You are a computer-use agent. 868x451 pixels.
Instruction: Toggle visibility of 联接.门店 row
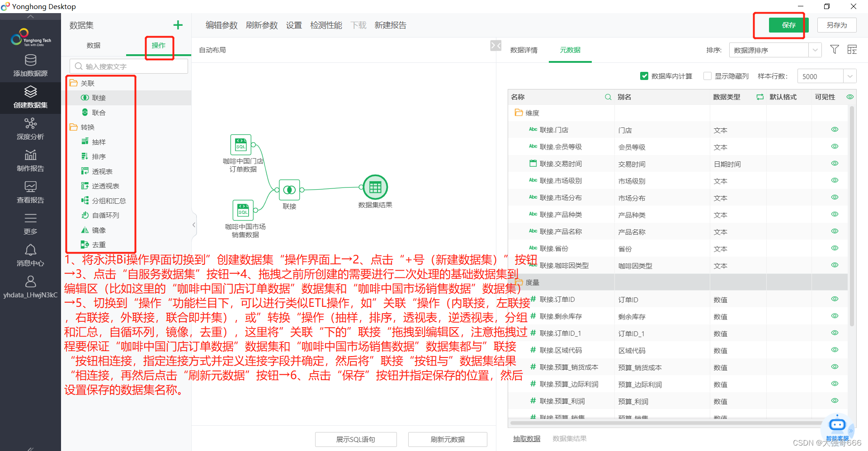coord(835,130)
